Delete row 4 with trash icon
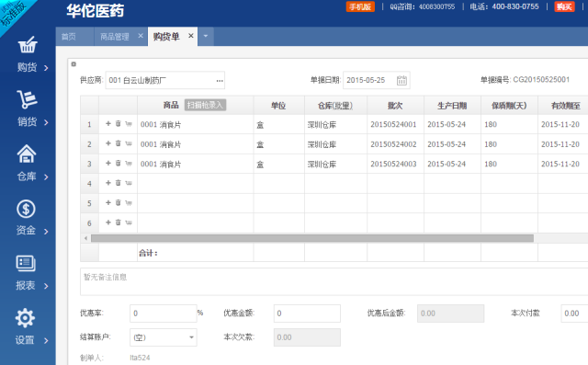 click(x=119, y=183)
